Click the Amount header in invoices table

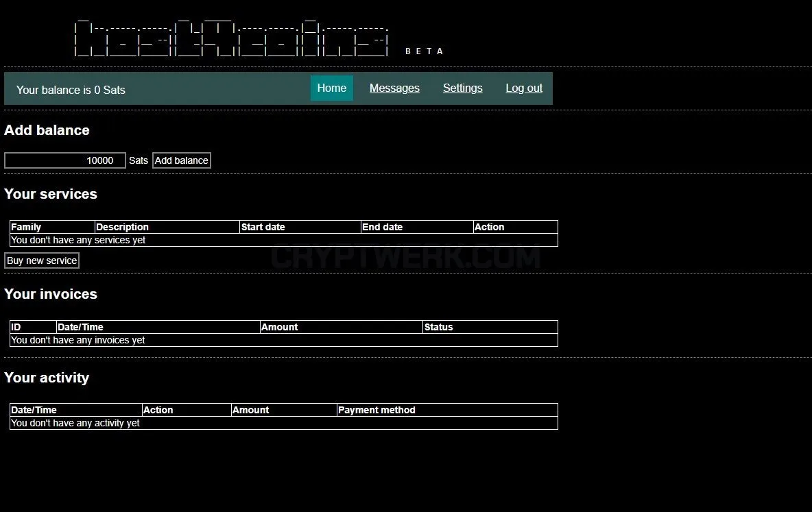pyautogui.click(x=342, y=327)
